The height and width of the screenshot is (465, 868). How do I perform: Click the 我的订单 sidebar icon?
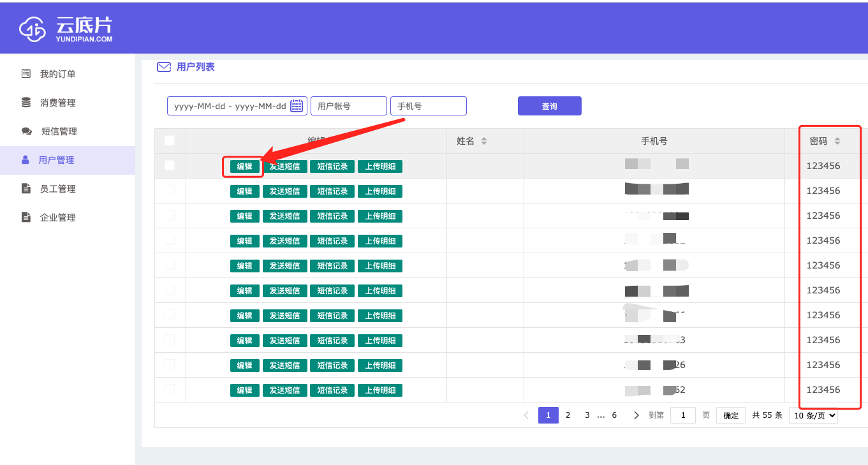coord(26,74)
